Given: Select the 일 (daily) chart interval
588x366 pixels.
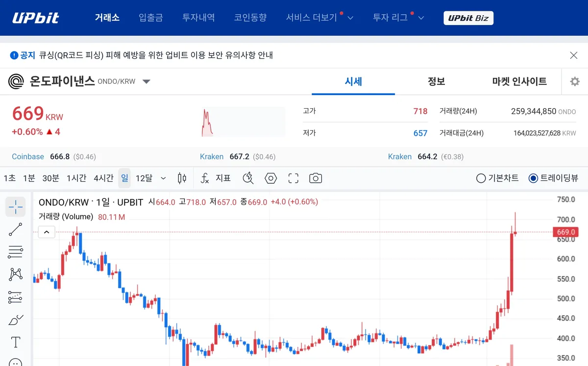Looking at the screenshot, I should [124, 178].
